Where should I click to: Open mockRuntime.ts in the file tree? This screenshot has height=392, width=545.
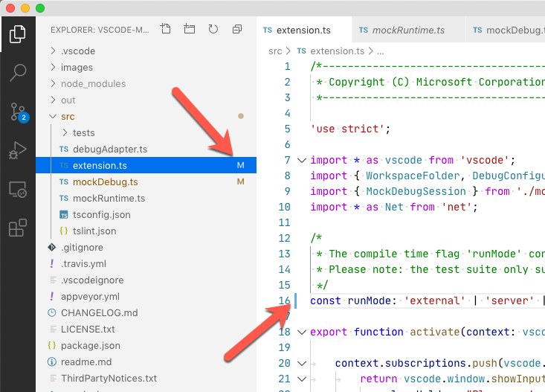[146, 198]
